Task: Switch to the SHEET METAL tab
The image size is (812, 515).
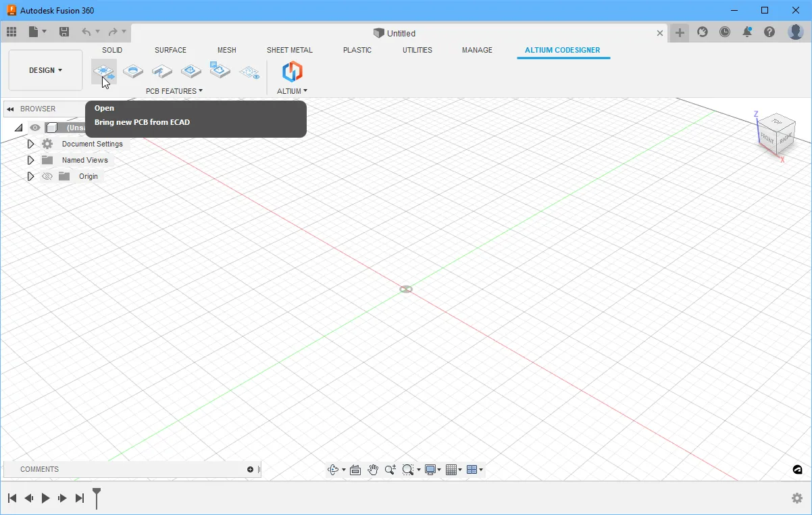Action: [289, 50]
